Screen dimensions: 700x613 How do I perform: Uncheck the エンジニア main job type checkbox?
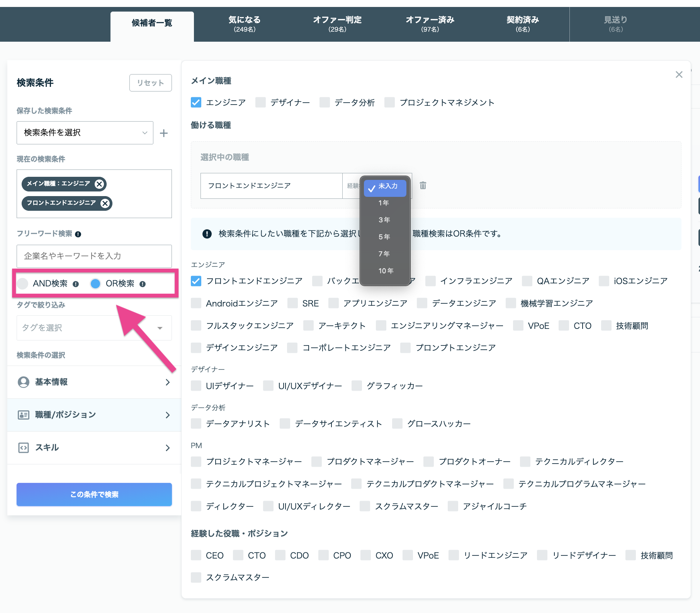tap(196, 102)
